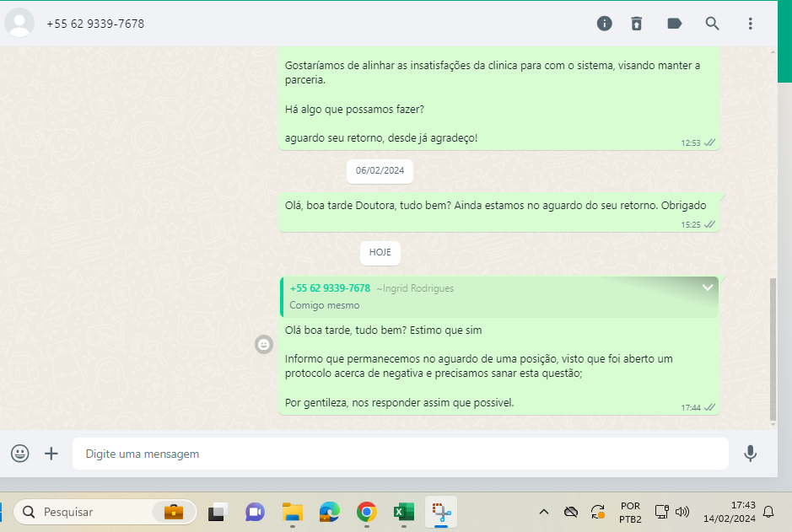792x532 pixels.
Task: Click the chat scrollbar up arrow
Action: [773, 51]
